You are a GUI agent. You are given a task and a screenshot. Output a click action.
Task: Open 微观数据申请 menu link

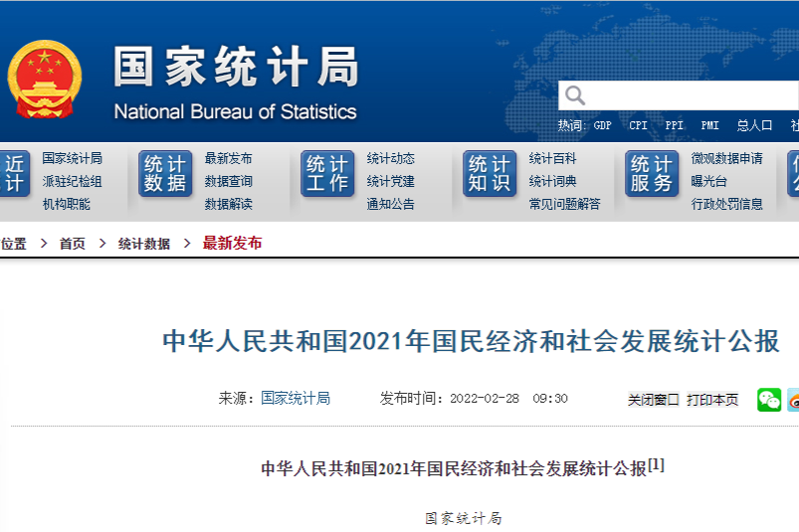pos(726,158)
